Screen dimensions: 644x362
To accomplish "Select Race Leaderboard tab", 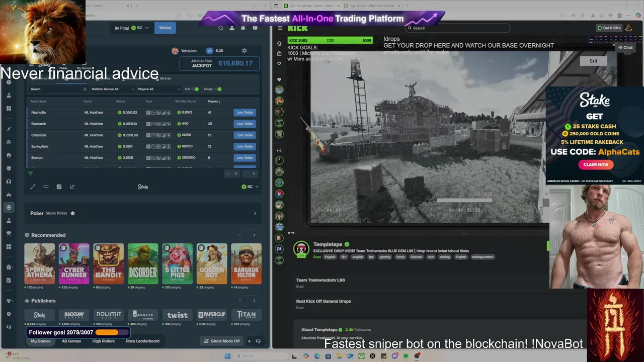I will click(x=142, y=341).
